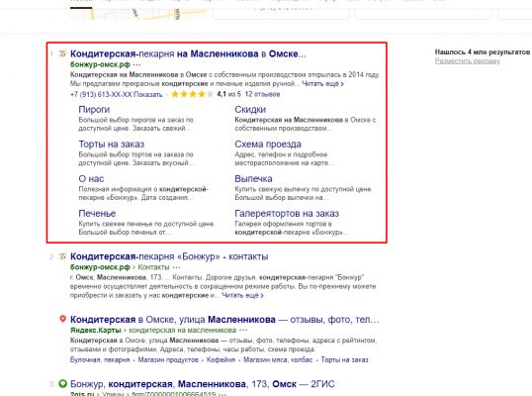
Task: Click snippet text 'Большой выбор пирогов на заказ по'
Action: [135, 120]
